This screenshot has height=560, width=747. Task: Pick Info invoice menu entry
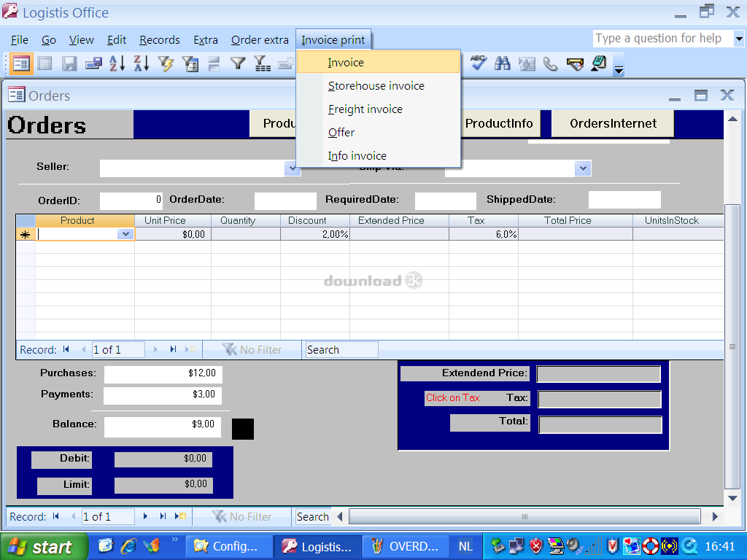tap(379, 156)
